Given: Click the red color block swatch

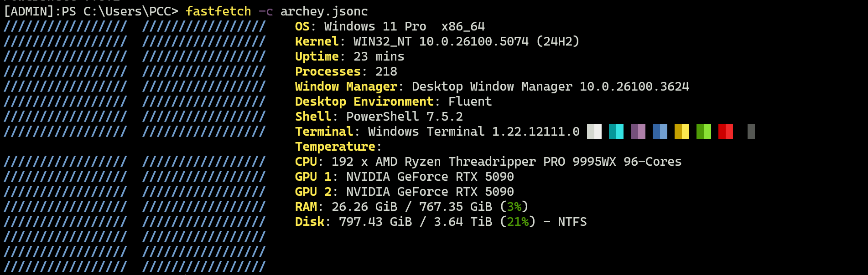Looking at the screenshot, I should (x=725, y=132).
